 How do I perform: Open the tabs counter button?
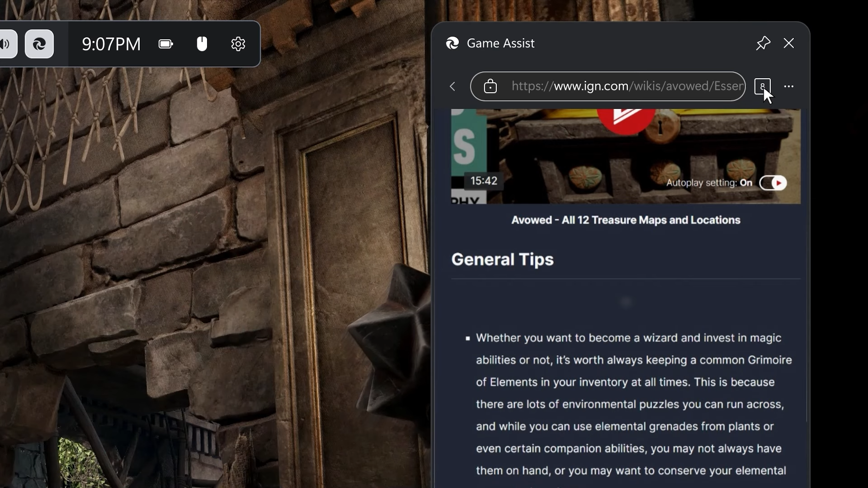point(763,86)
